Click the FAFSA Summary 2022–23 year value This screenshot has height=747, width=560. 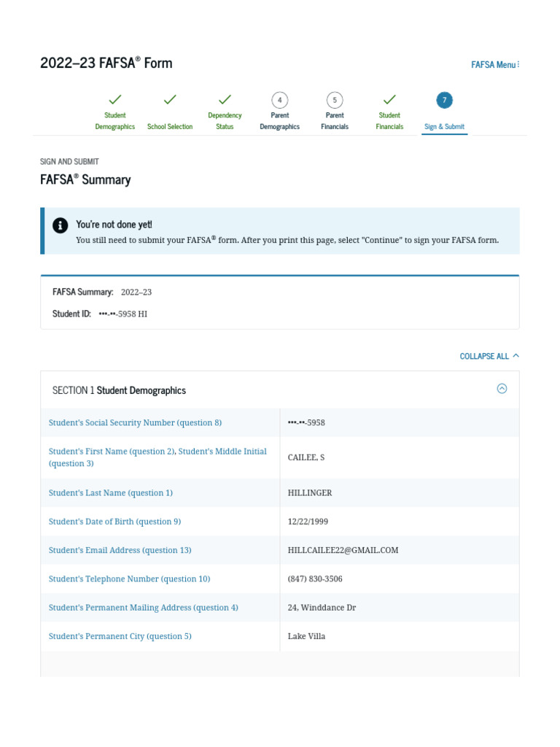click(136, 292)
